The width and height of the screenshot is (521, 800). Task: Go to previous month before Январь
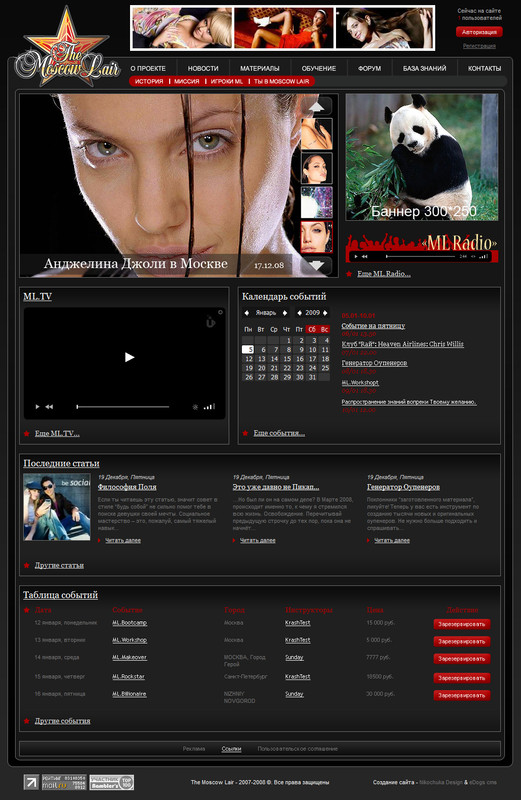(x=247, y=313)
